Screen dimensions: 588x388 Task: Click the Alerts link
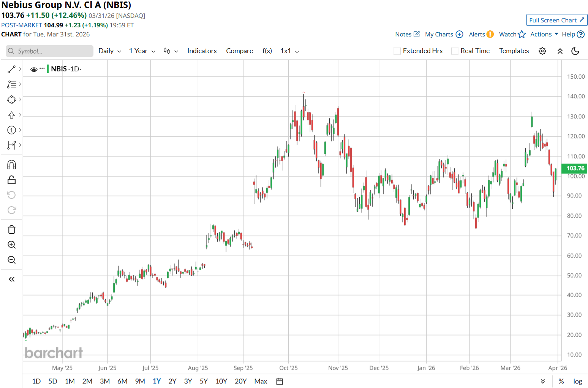pos(477,34)
